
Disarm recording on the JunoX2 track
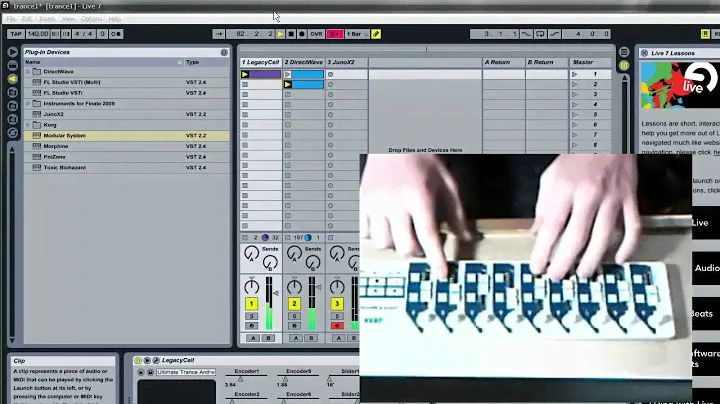337,325
